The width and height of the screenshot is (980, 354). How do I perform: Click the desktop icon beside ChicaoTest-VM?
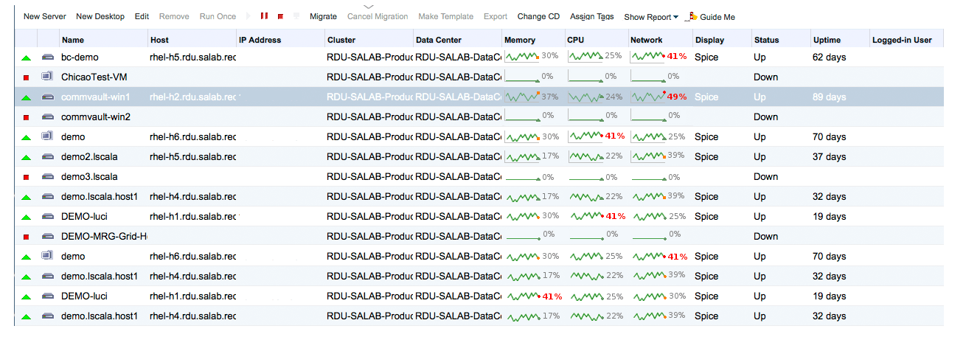click(47, 77)
